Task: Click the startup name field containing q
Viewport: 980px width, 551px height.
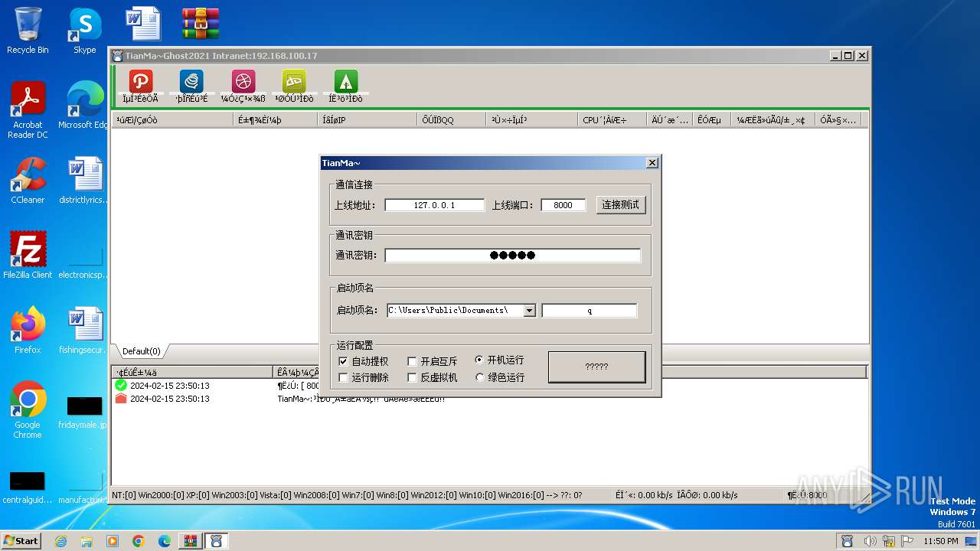Action: (589, 311)
